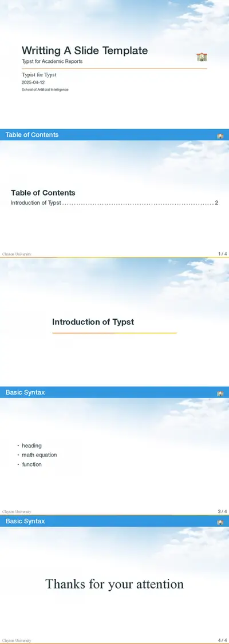Image resolution: width=229 pixels, height=644 pixels.
Task: Click page number 2 in the contents list
Action: (x=216, y=203)
